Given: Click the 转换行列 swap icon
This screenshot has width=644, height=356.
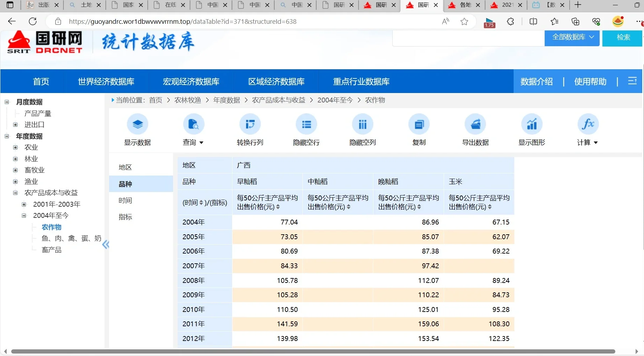Looking at the screenshot, I should pos(250,124).
